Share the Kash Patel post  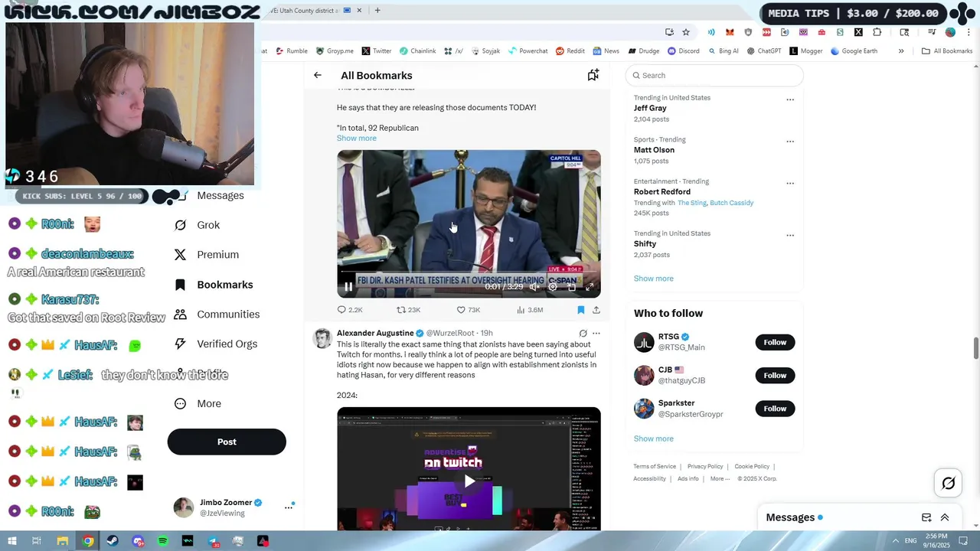[596, 310]
